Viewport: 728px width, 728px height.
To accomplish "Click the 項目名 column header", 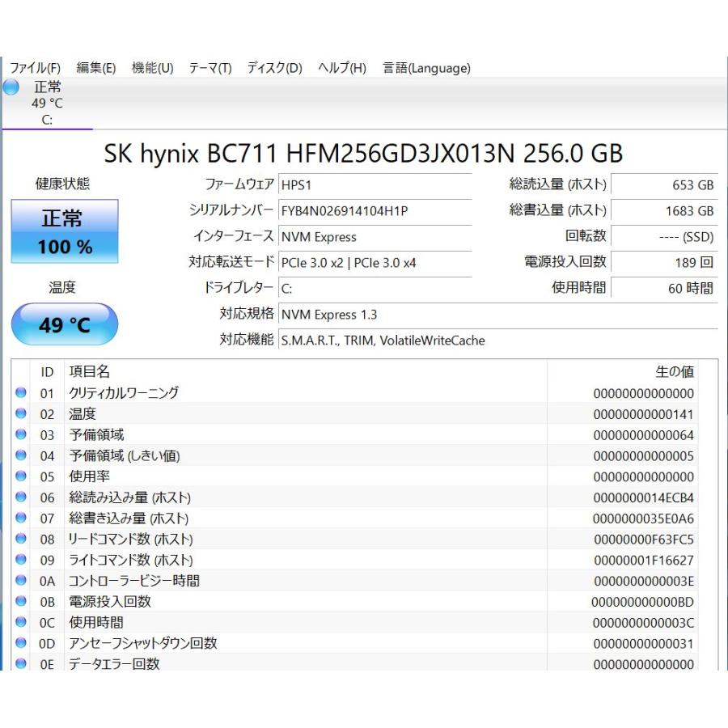I will coord(89,371).
